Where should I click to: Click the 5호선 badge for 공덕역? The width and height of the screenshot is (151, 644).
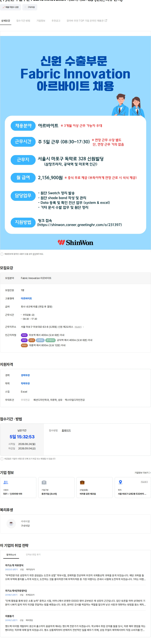pos(24,340)
